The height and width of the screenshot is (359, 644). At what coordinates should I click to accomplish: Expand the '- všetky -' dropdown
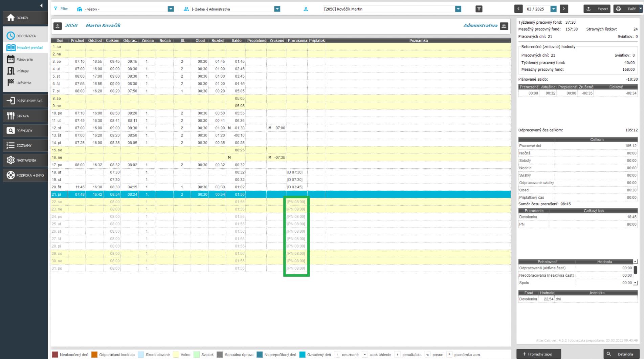[x=171, y=9]
